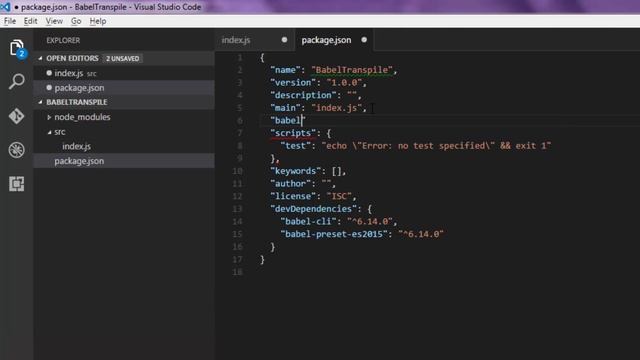
Task: Select index.js src in Open Editors
Action: coord(124,73)
